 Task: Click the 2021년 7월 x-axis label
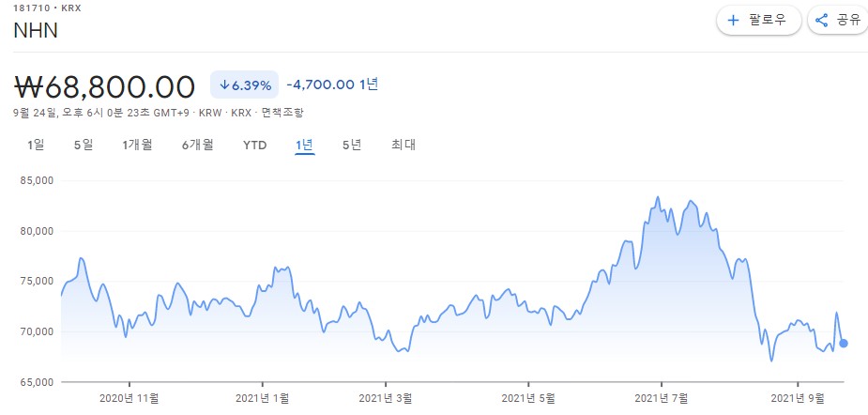[x=661, y=398]
